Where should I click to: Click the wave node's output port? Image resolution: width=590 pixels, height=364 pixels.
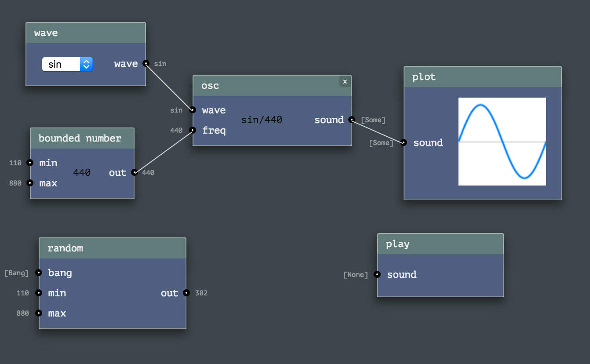tap(146, 63)
